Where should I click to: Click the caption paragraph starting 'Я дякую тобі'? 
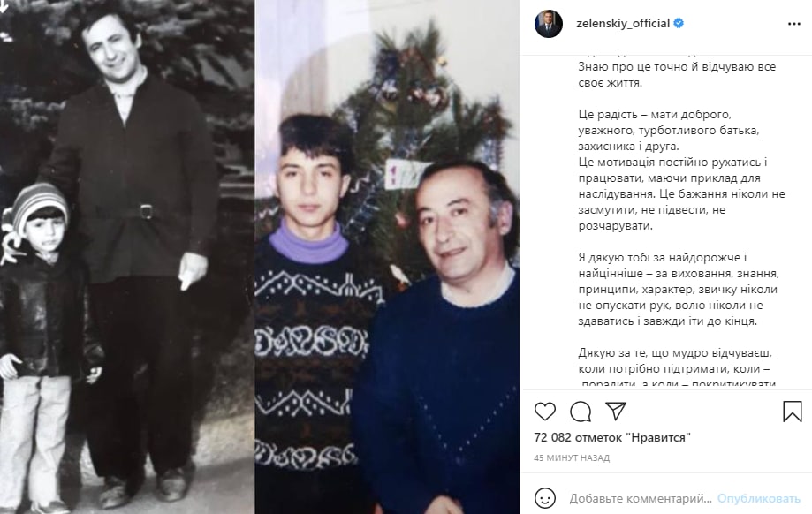pos(679,290)
